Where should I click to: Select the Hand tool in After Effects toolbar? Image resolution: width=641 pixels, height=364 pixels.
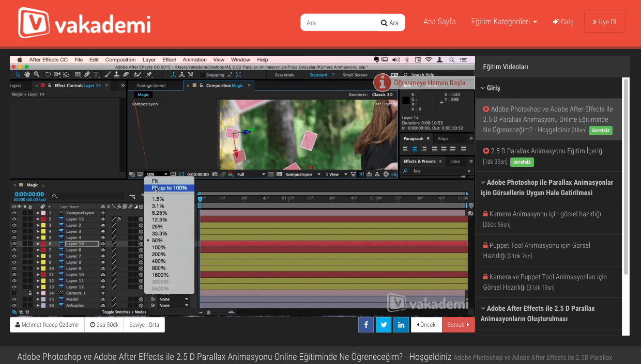27,75
